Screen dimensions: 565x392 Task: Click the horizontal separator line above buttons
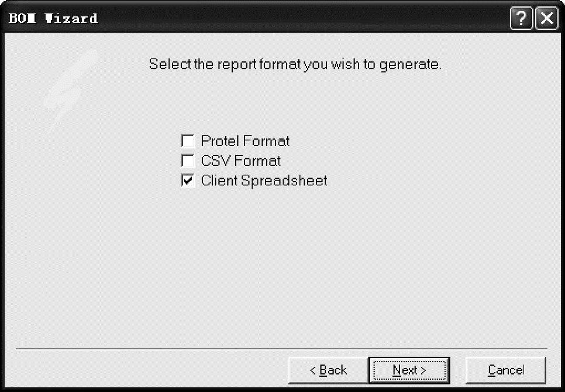tap(281, 349)
